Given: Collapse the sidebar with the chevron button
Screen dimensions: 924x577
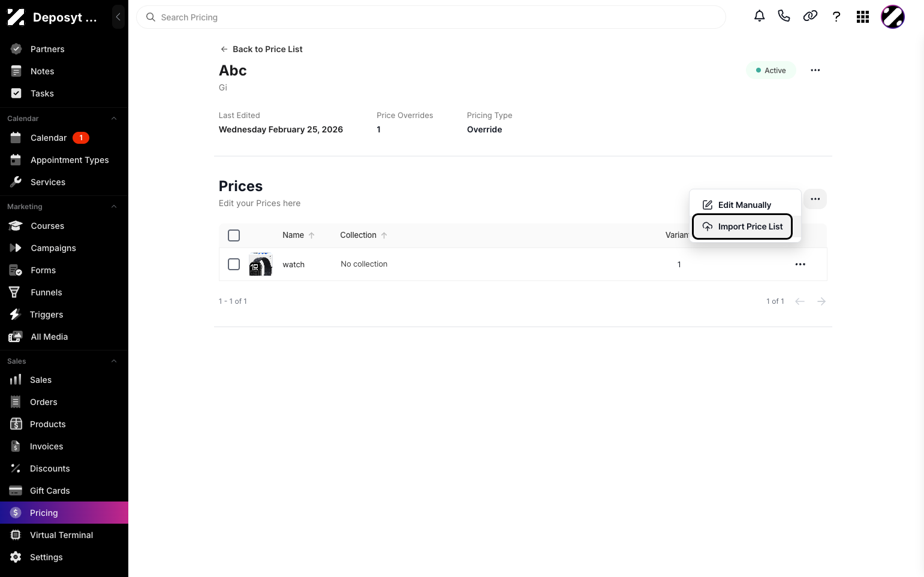Looking at the screenshot, I should click(118, 17).
